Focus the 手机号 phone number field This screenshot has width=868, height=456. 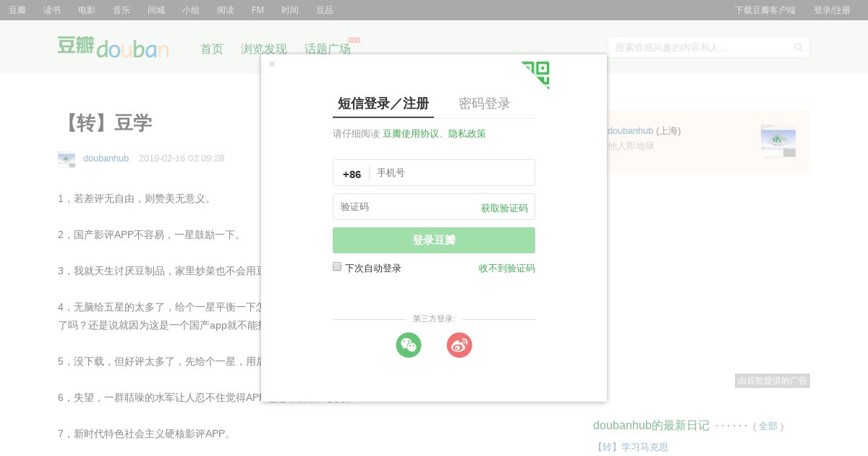(x=452, y=173)
